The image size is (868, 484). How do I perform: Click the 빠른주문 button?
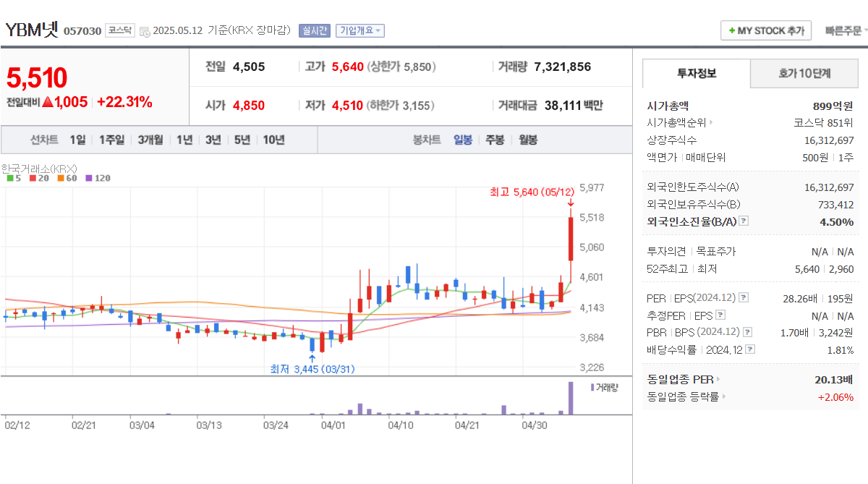point(843,30)
